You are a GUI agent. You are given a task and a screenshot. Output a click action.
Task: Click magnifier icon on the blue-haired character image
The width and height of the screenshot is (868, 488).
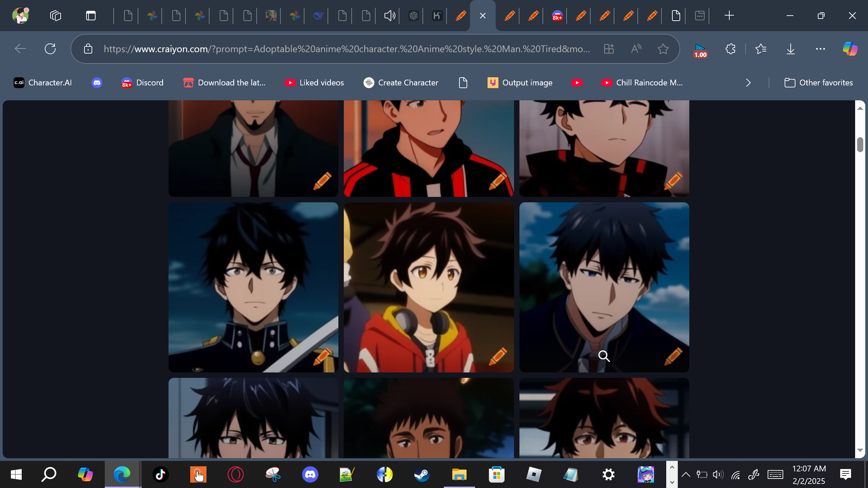coord(604,356)
